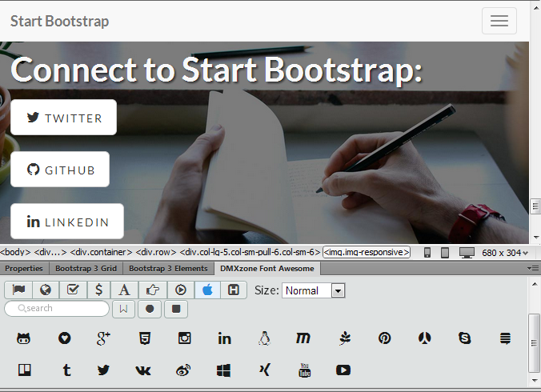Select the pointing hand directional icon category
The height and width of the screenshot is (392, 541).
(x=153, y=290)
